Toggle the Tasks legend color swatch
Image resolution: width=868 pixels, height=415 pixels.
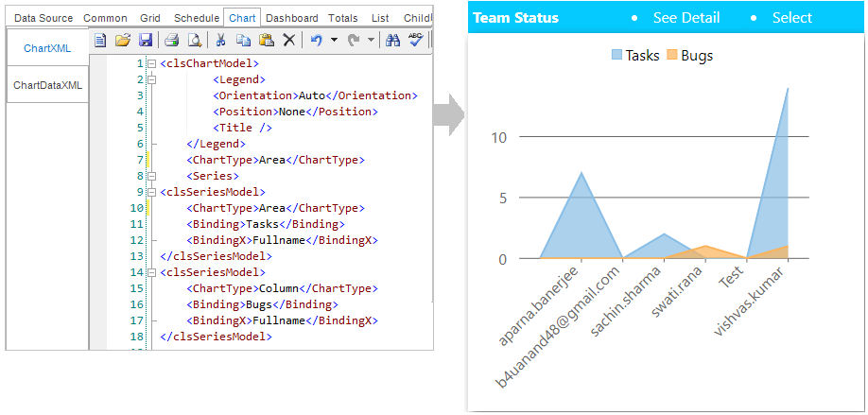click(x=616, y=54)
